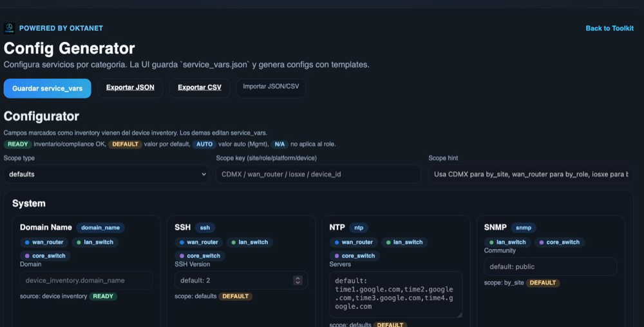Open the Back to Toolkit link

point(609,28)
